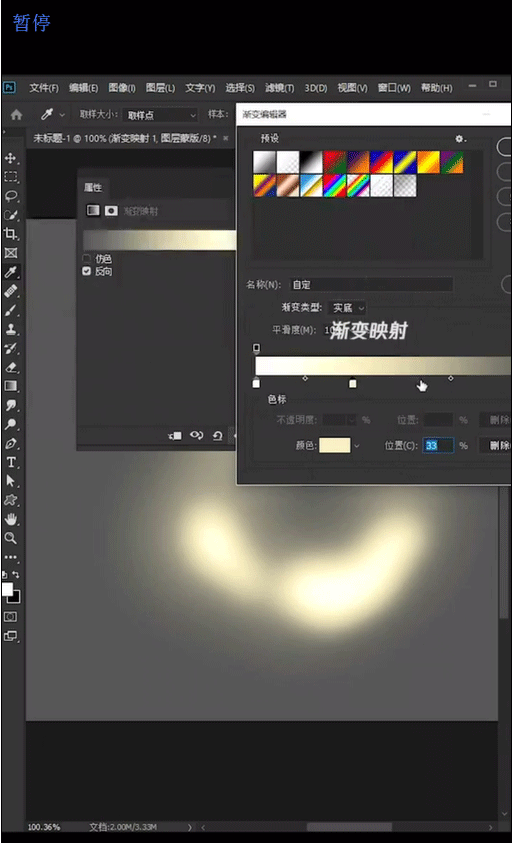Open the 选择(S) menu
This screenshot has height=843, width=512.
coord(240,88)
